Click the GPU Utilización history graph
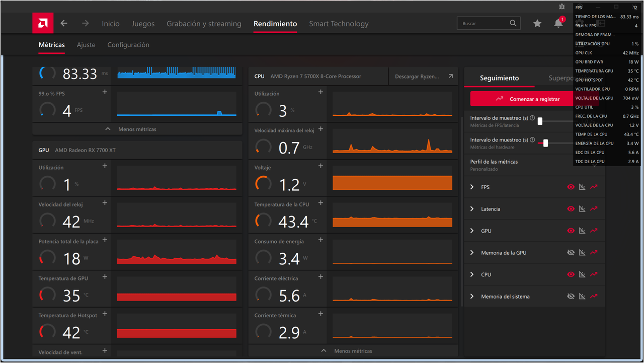Image resolution: width=644 pixels, height=363 pixels. 177,178
